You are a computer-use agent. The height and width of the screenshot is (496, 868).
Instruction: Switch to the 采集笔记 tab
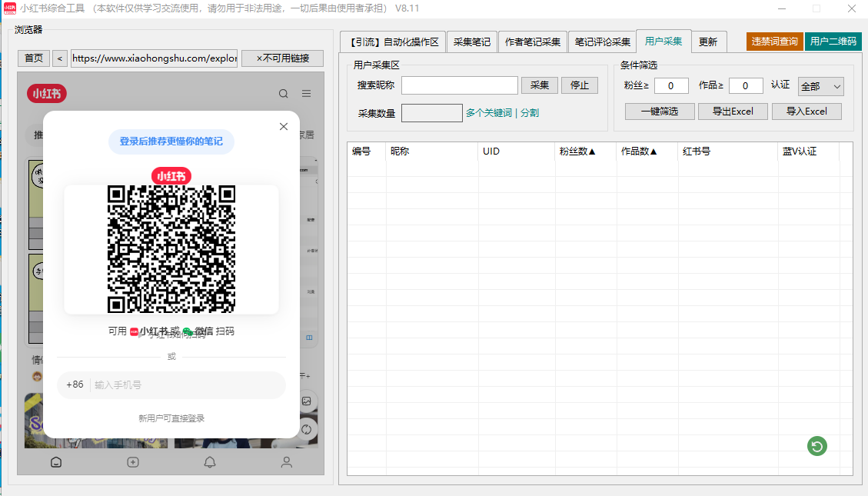(x=472, y=42)
